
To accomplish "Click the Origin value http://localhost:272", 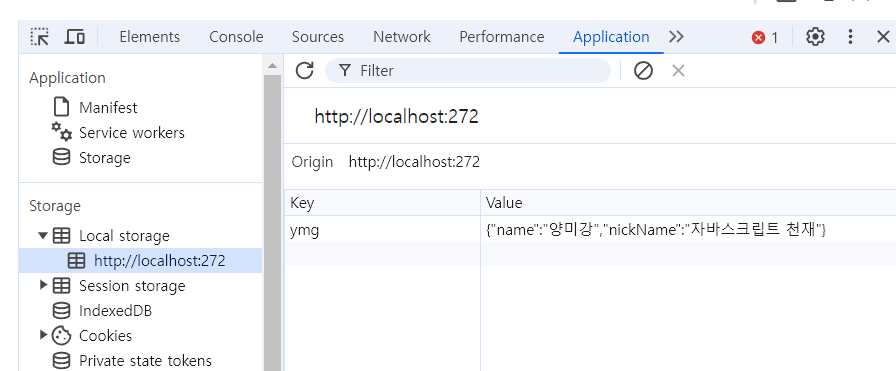I will point(414,162).
